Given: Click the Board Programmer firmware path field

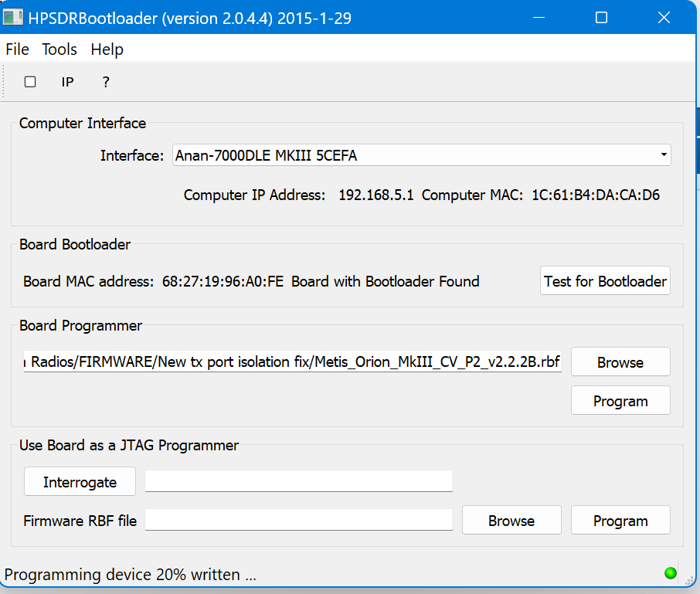Looking at the screenshot, I should [292, 361].
